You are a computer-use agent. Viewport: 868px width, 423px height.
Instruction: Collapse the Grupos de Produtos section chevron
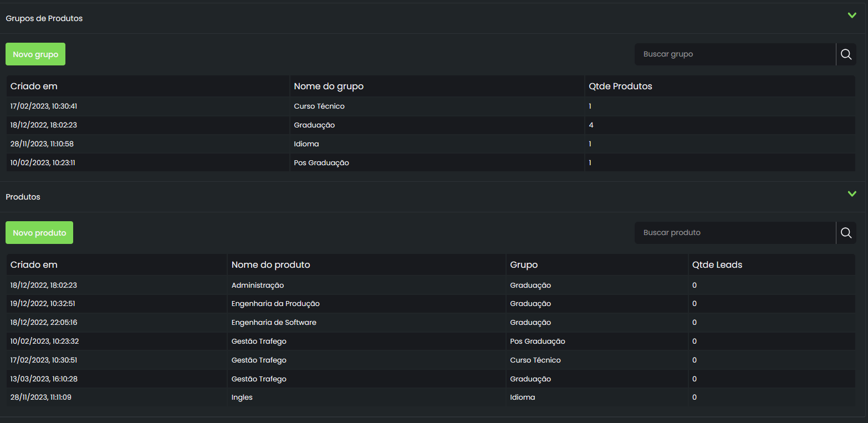click(x=852, y=16)
